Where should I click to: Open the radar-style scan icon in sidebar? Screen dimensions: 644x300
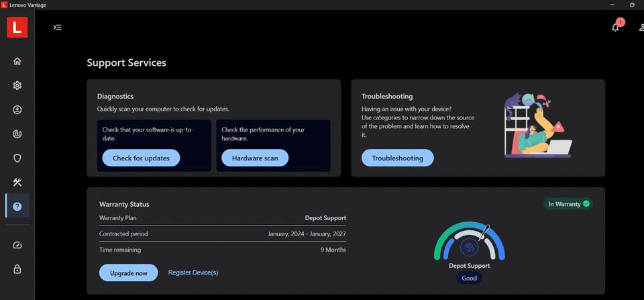coord(17,134)
